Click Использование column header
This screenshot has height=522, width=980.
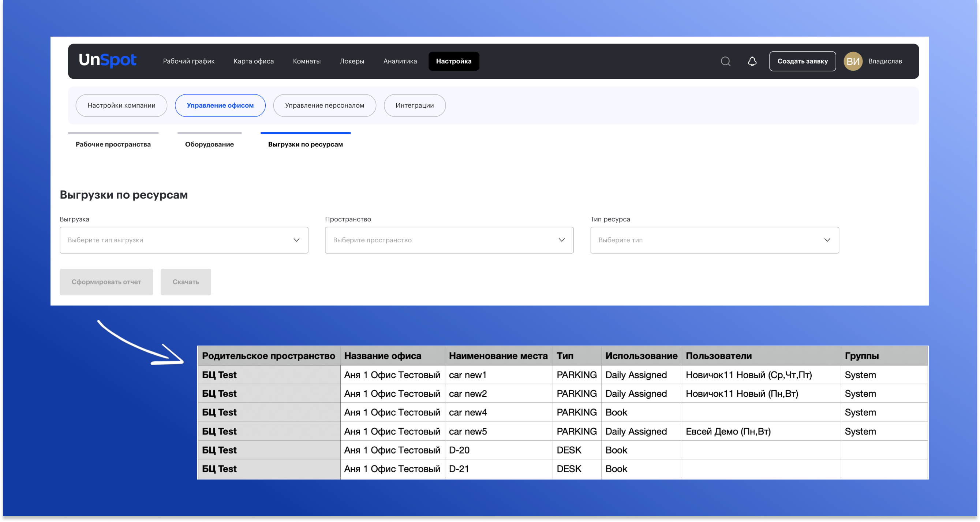click(641, 356)
